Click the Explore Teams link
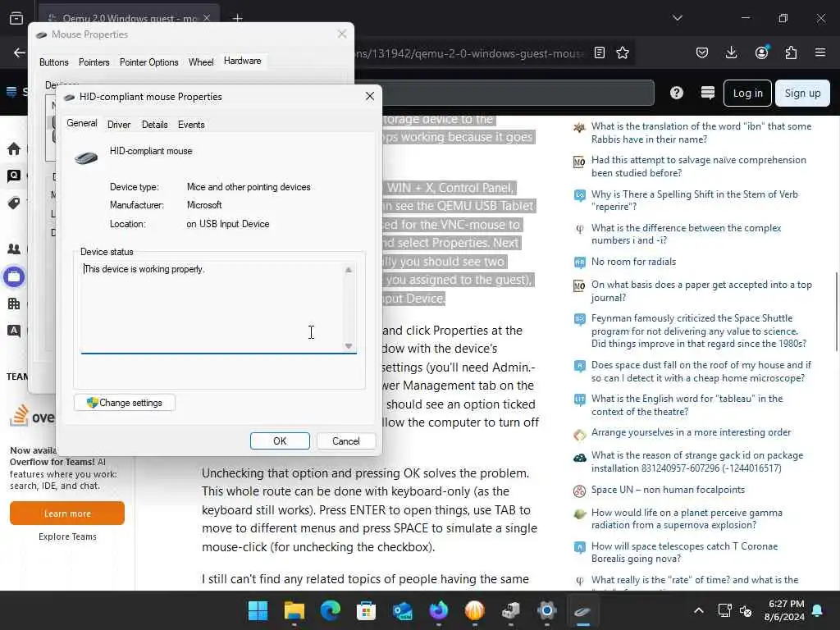 tap(67, 536)
